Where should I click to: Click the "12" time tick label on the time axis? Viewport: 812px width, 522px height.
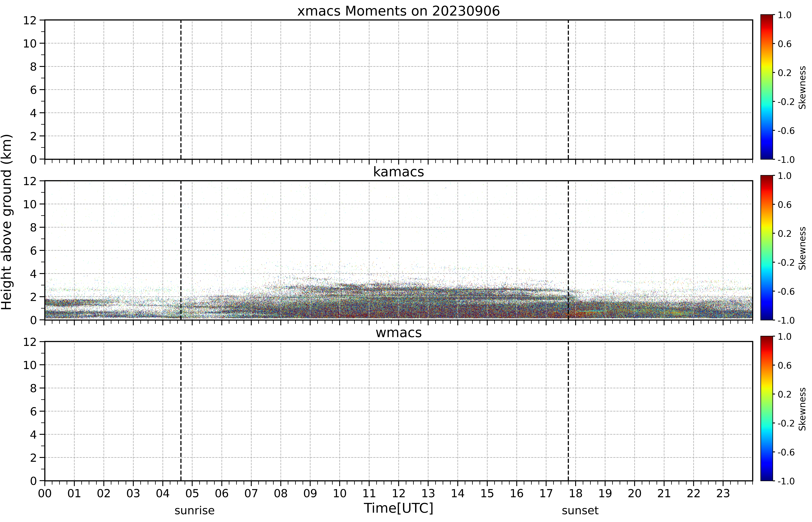point(399,493)
